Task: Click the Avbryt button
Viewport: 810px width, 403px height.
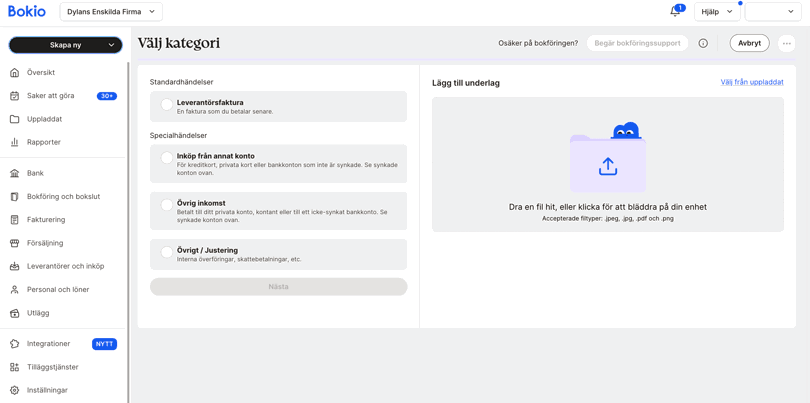Action: [x=750, y=43]
